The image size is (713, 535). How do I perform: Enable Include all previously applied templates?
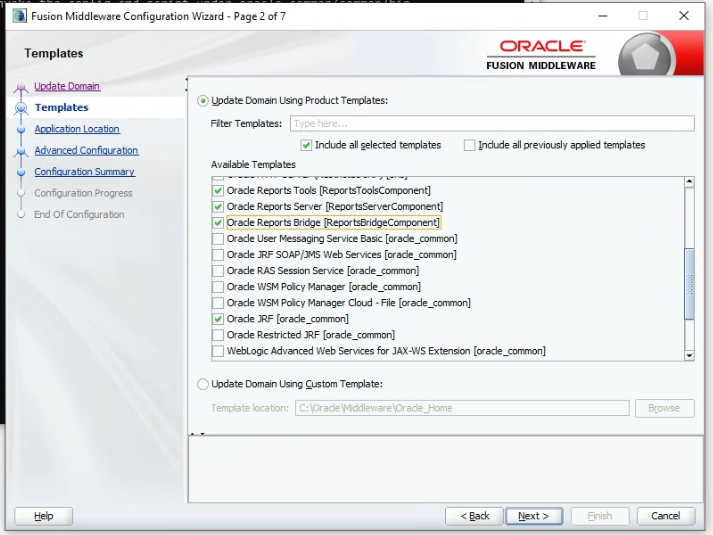[x=469, y=145]
